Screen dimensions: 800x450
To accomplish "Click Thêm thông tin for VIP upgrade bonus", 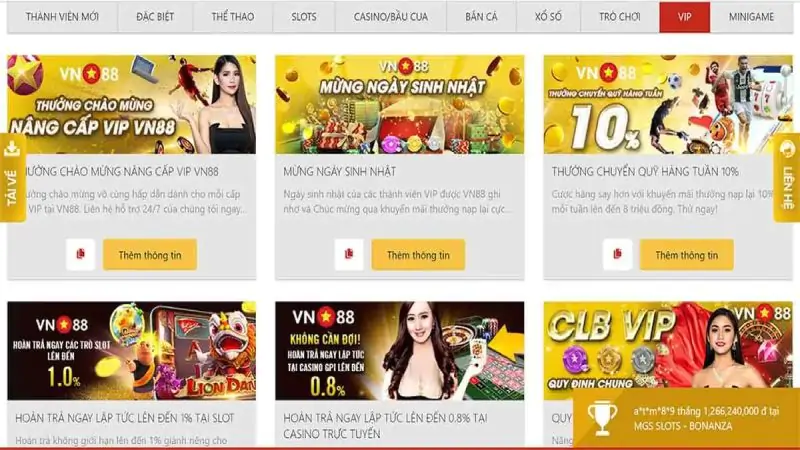I will coord(150,255).
